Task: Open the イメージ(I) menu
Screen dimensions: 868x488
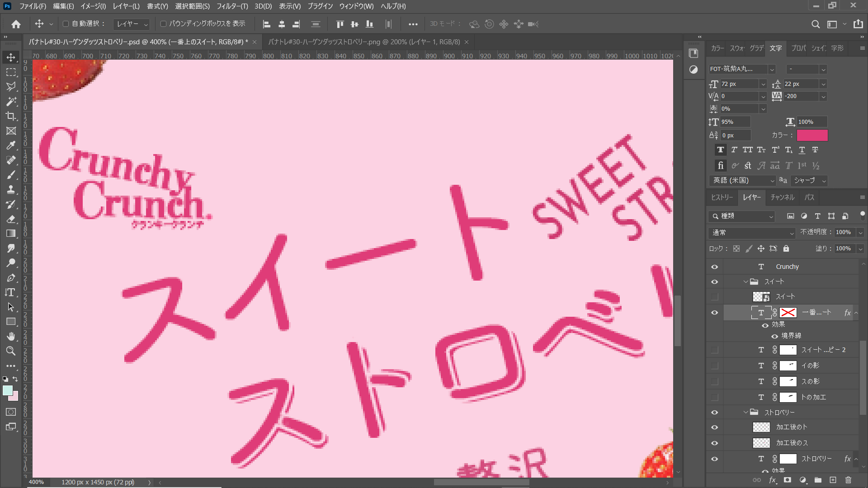Action: [x=93, y=6]
